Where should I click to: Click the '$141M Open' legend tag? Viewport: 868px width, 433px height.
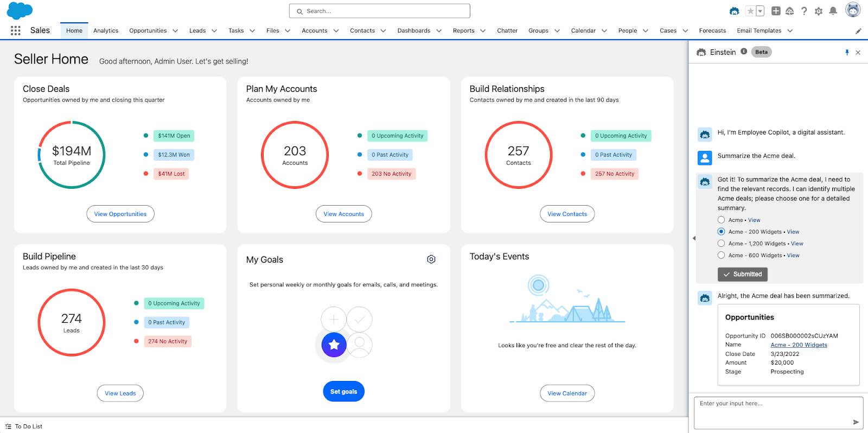coord(174,136)
